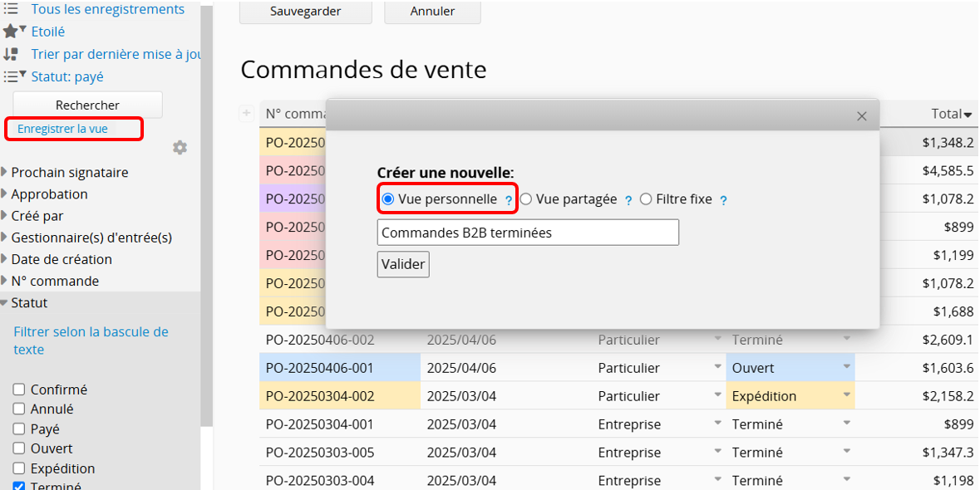Open the Statut: payé saved view
This screenshot has width=980, height=490.
67,76
